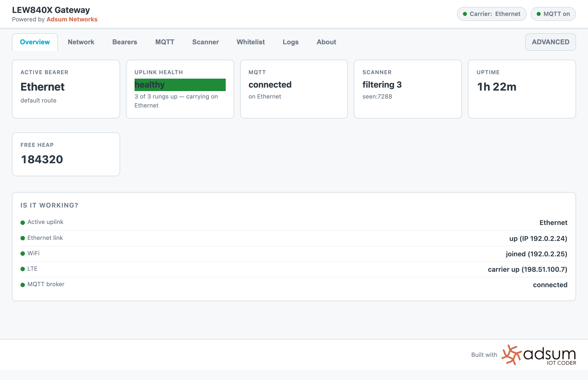
Task: Click 'up (IP 192.0.2.24)' value
Action: 538,239
